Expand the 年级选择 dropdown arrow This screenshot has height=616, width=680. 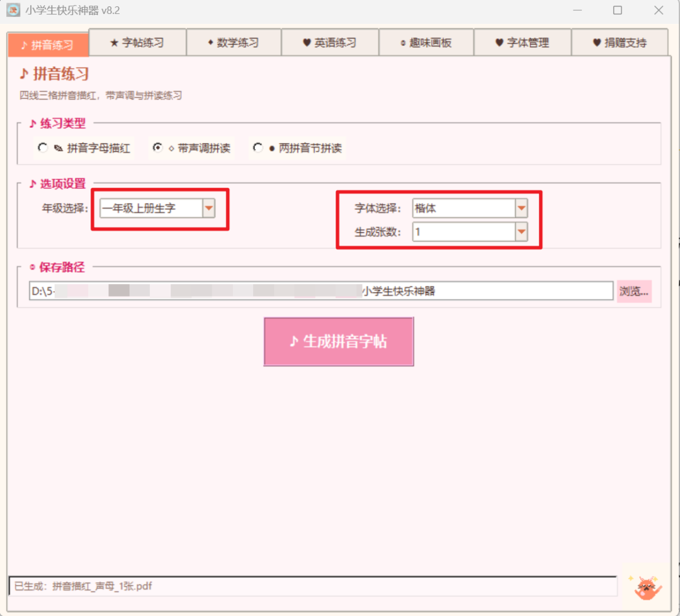[209, 208]
